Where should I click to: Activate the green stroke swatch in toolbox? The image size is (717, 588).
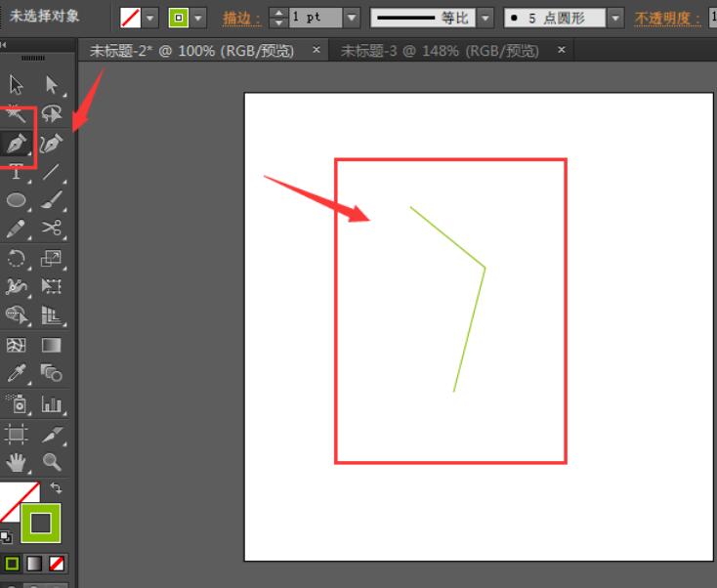click(x=41, y=524)
